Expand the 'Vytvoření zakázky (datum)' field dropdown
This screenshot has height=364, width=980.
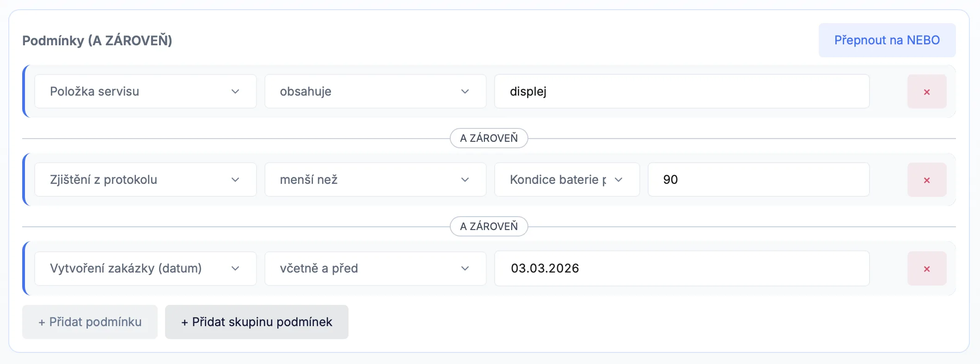145,268
